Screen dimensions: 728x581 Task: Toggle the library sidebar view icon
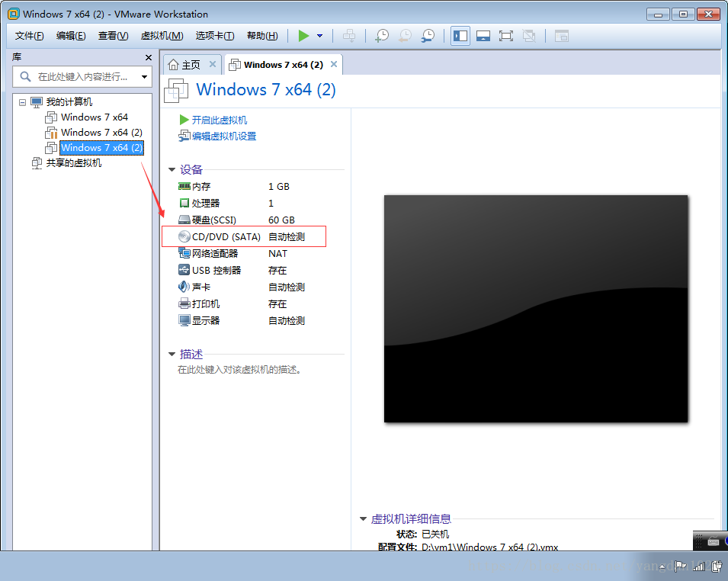[x=460, y=36]
